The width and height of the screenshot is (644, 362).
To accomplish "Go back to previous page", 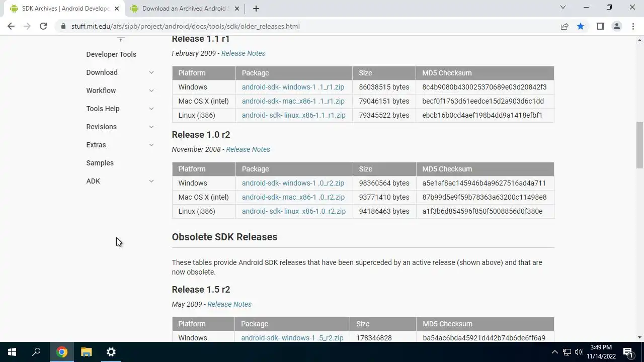I will coord(11,26).
